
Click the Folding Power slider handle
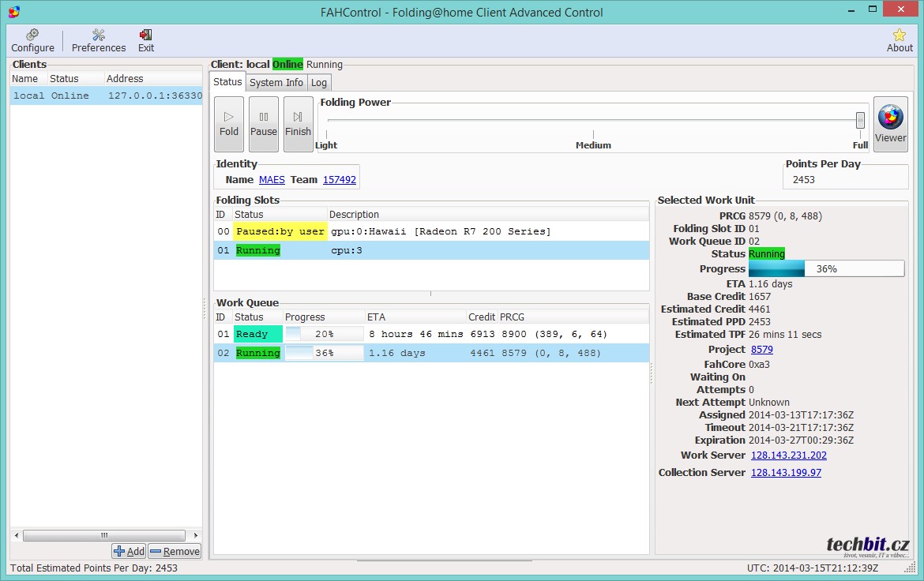[860, 120]
